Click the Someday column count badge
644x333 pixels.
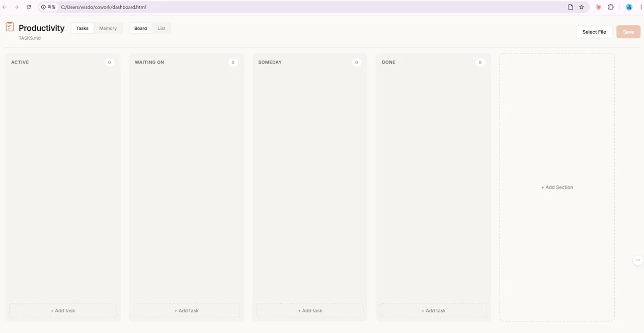[x=357, y=62]
